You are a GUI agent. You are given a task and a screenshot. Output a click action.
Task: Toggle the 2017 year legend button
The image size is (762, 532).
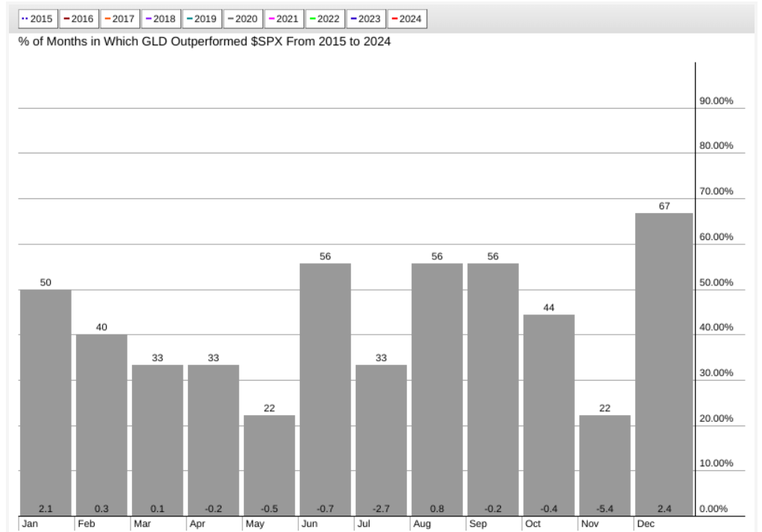click(119, 19)
